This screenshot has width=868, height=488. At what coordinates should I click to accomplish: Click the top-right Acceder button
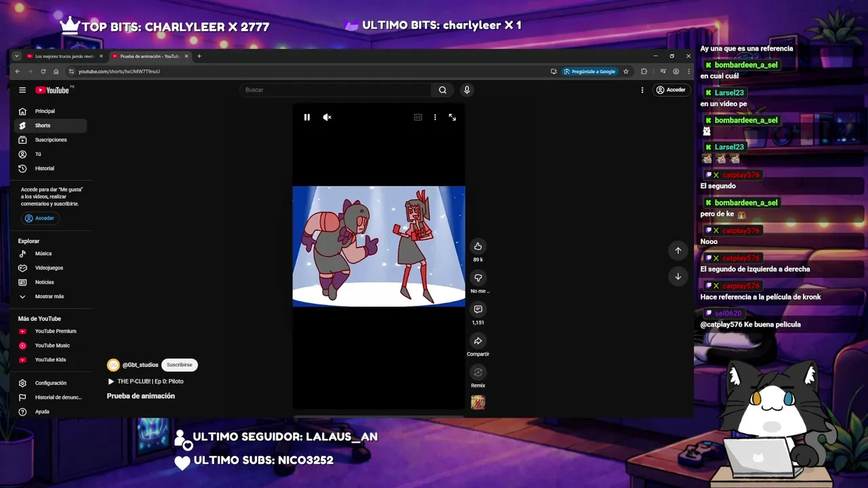[671, 90]
